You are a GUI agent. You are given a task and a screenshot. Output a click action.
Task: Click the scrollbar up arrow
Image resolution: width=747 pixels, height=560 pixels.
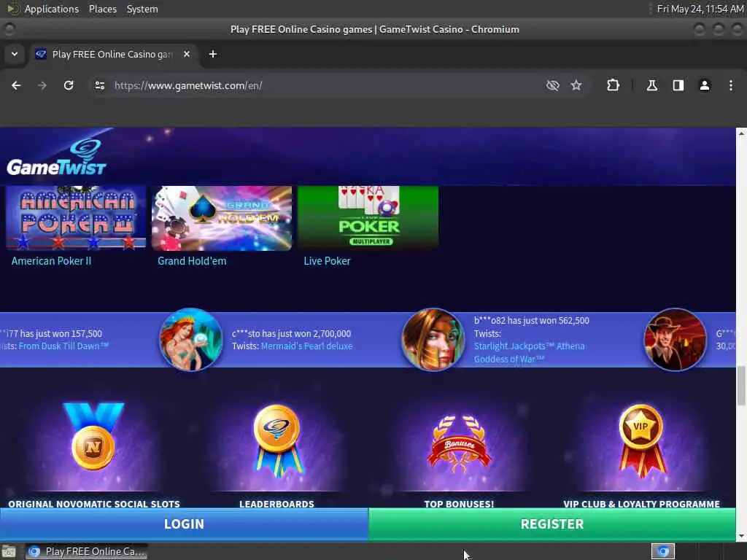point(741,134)
